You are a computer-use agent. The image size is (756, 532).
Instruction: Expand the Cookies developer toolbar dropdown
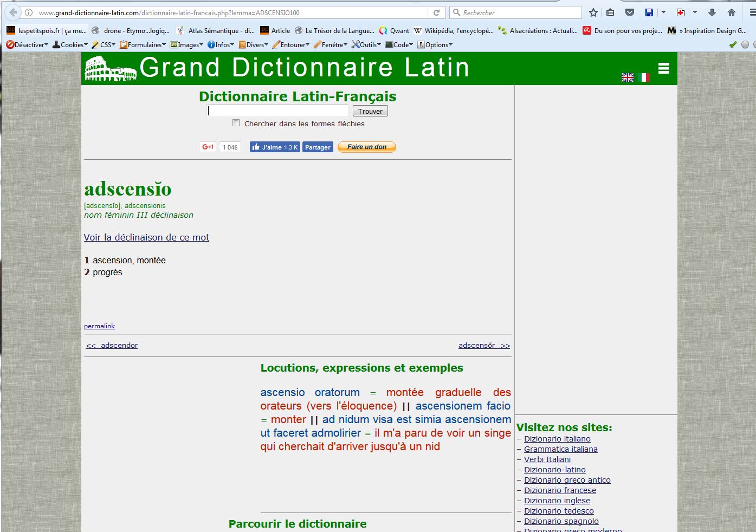coord(70,45)
